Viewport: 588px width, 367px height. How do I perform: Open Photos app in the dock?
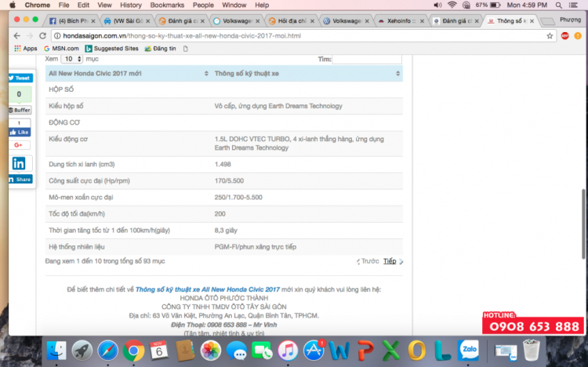(x=210, y=351)
